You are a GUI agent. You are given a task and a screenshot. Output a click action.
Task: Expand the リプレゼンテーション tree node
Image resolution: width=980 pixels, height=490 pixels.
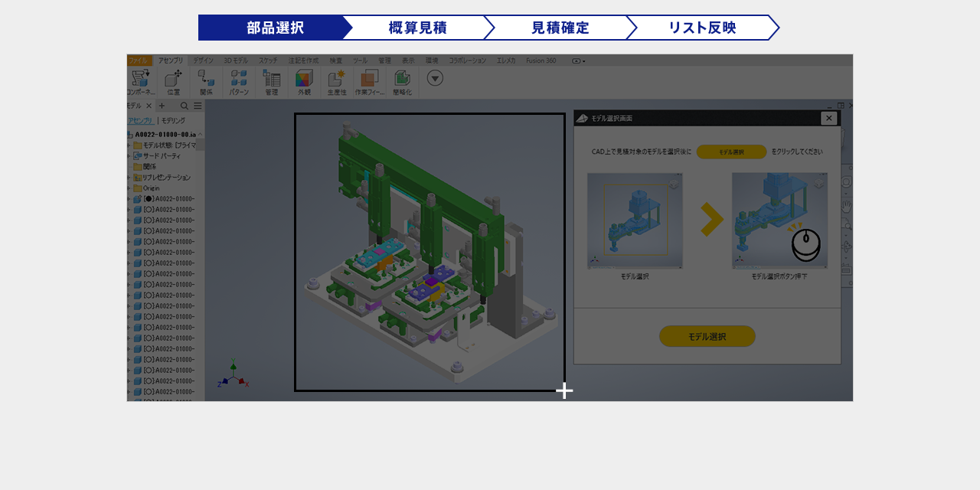tap(129, 177)
